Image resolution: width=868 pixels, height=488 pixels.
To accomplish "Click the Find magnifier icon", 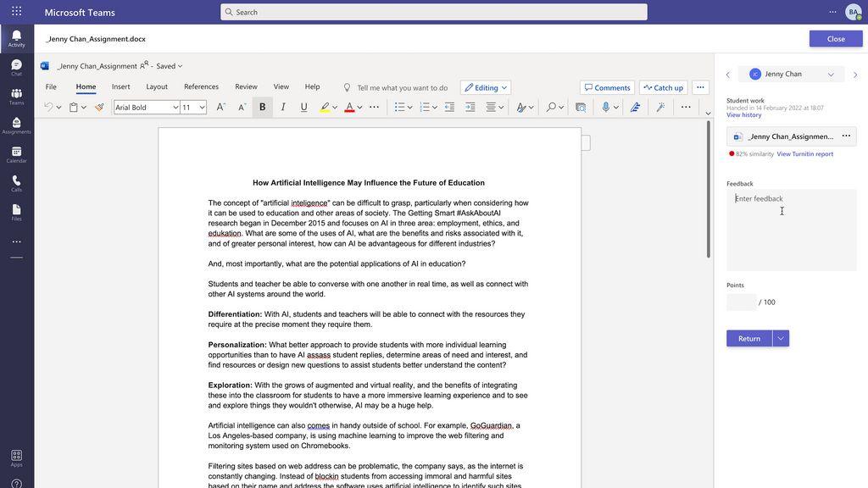I will tap(550, 108).
